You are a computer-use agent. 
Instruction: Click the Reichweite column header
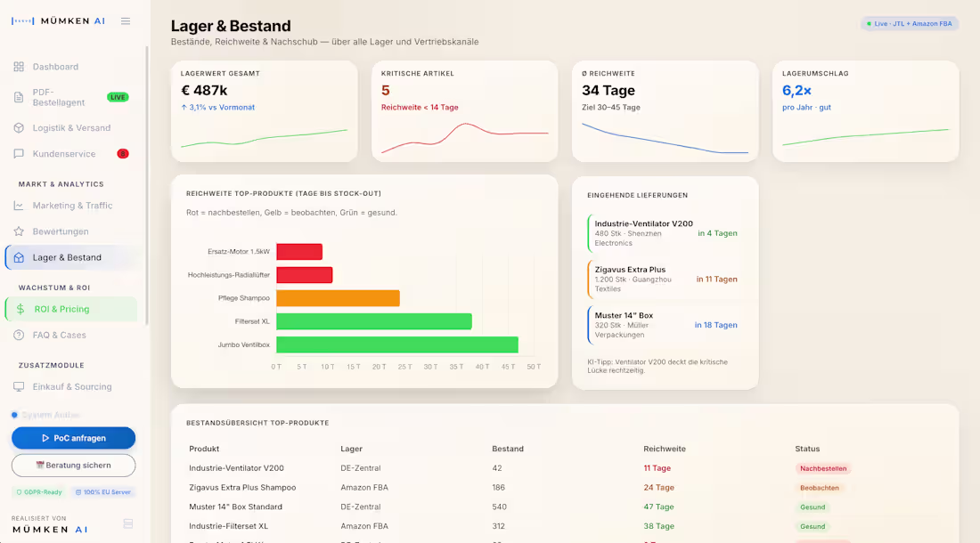(665, 449)
